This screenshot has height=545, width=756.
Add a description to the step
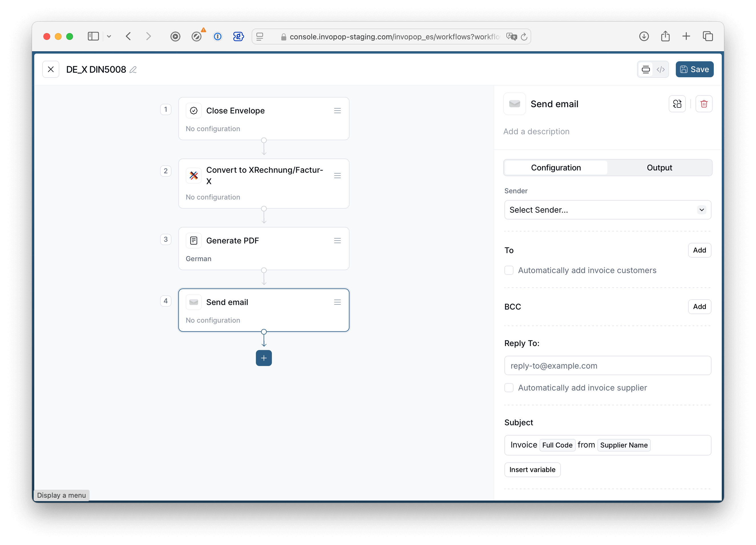coord(536,132)
